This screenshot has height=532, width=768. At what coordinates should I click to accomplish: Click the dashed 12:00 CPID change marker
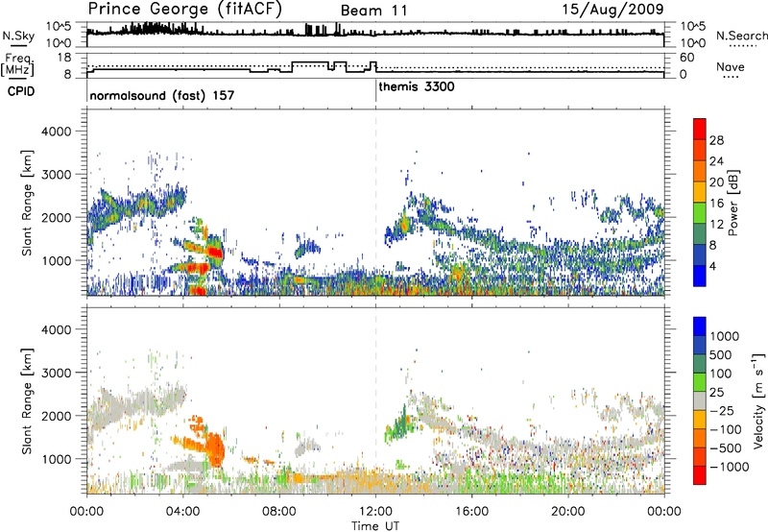coord(375,203)
